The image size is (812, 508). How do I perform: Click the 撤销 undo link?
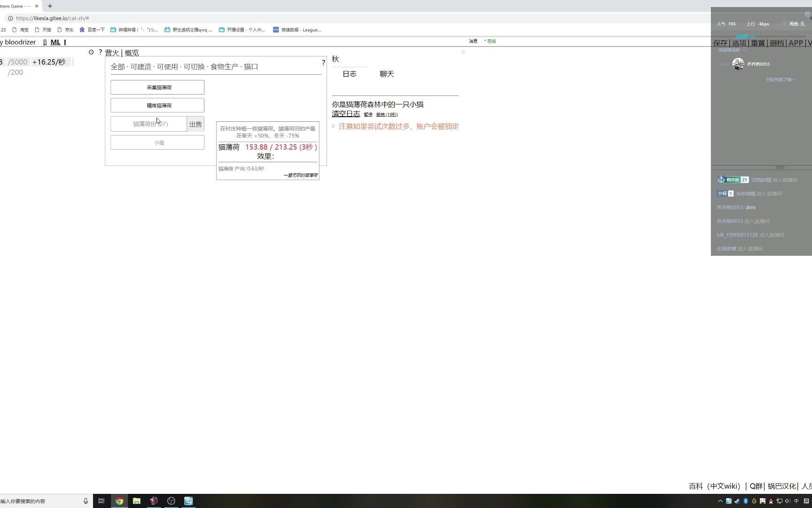pos(387,114)
